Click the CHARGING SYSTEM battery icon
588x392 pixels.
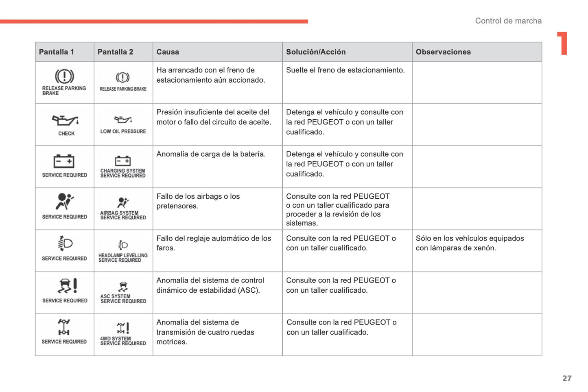click(x=122, y=161)
